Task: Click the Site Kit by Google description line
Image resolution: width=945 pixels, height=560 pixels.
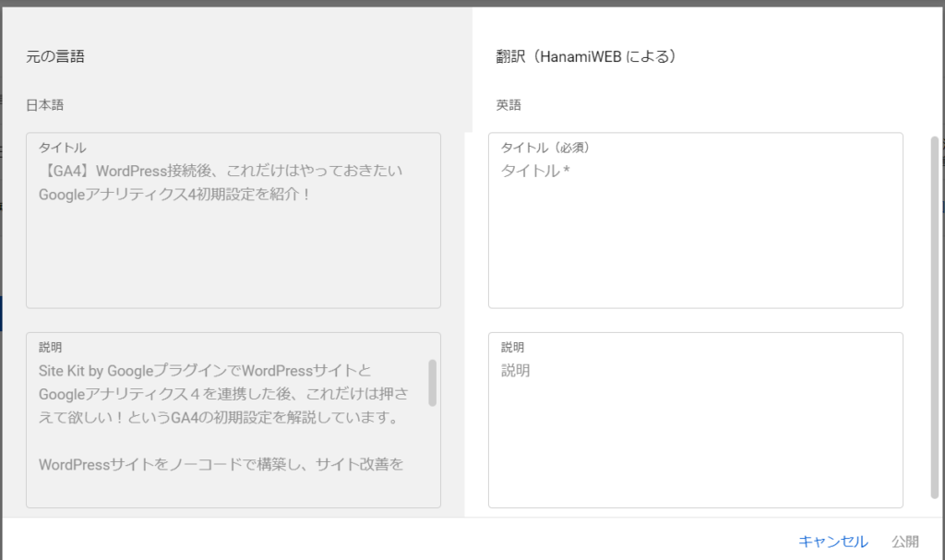Action: pyautogui.click(x=205, y=371)
